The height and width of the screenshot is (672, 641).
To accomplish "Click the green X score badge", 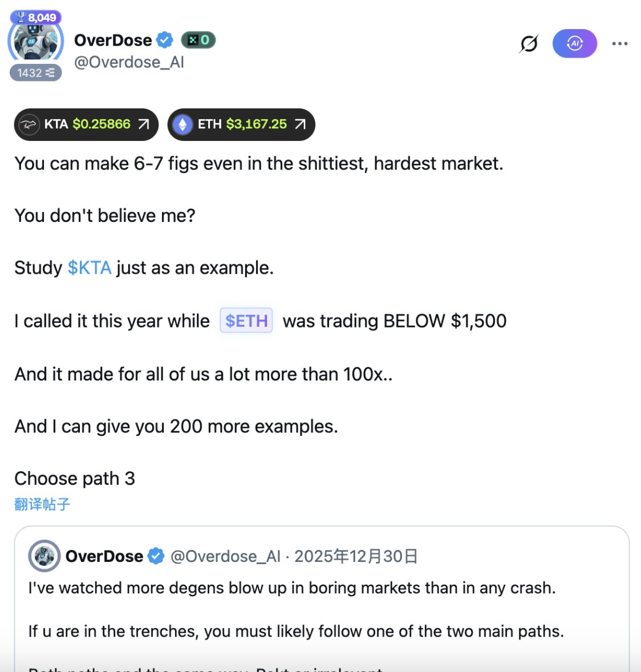I will tap(198, 40).
